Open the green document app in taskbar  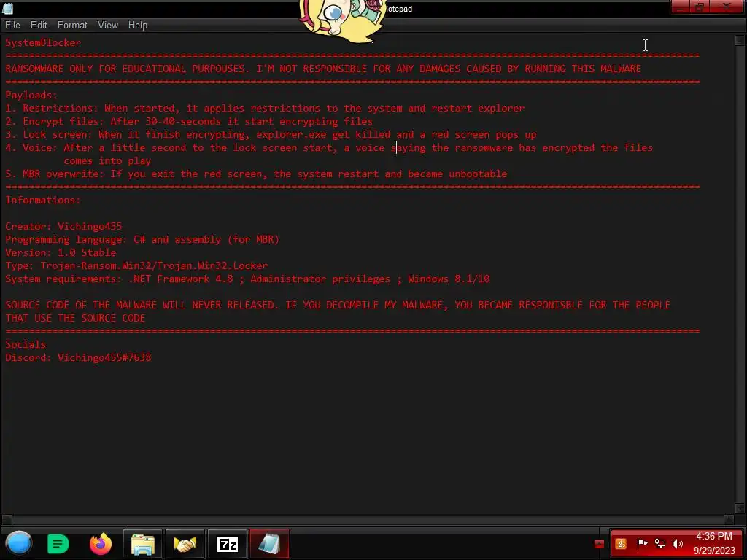(x=58, y=544)
